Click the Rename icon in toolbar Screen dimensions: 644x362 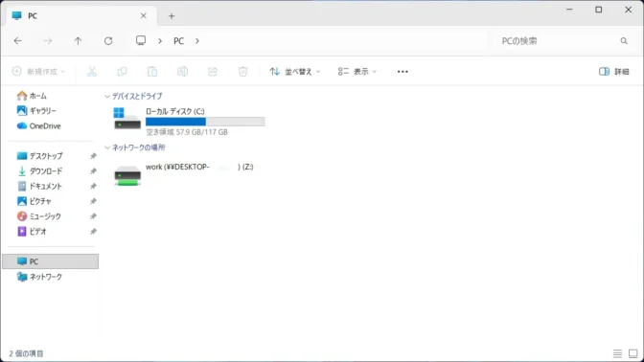tap(182, 72)
